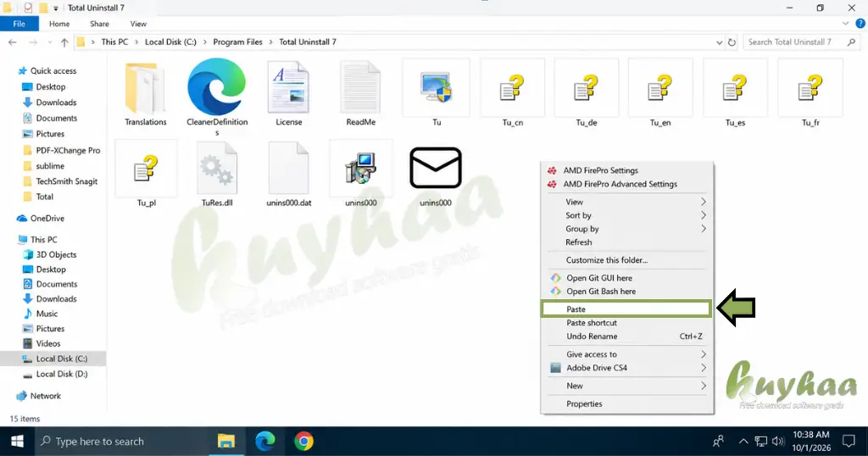This screenshot has height=456, width=868.
Task: Select the unins000 installer icon
Action: tap(361, 168)
